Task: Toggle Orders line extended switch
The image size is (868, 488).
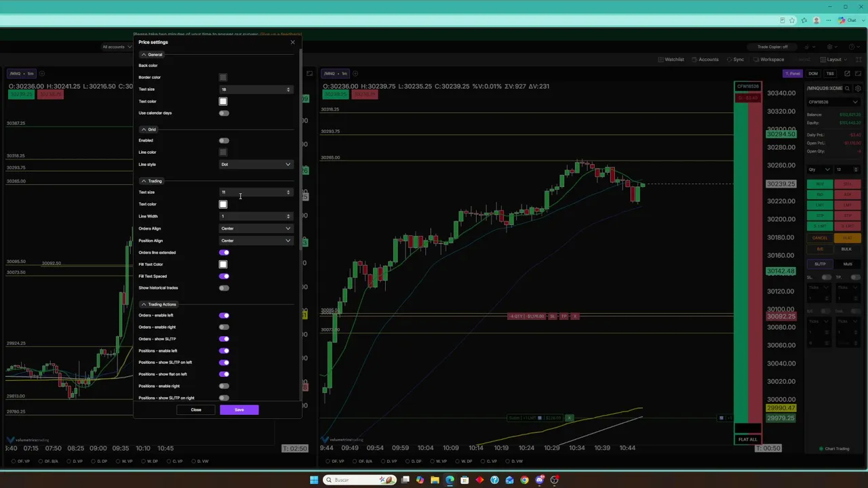Action: click(x=224, y=252)
